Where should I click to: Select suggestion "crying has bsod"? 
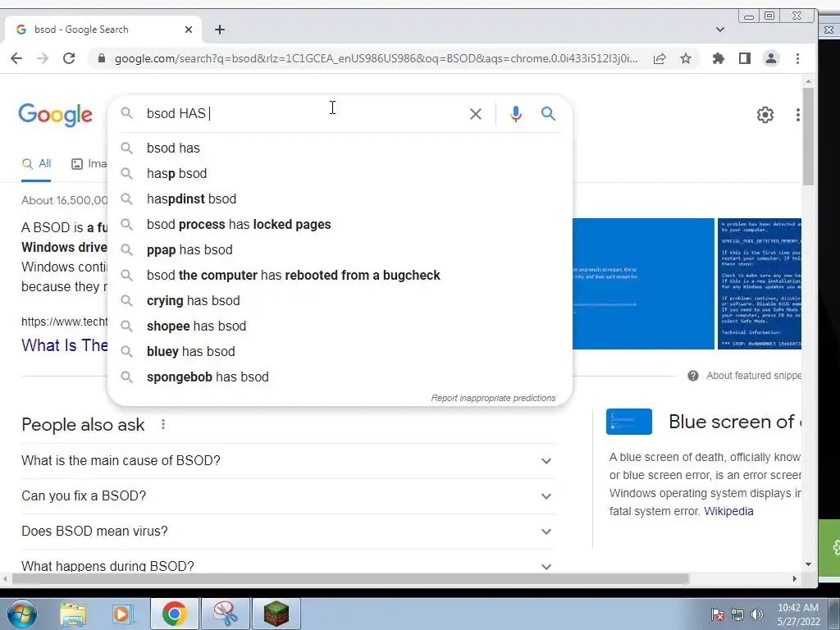(340, 300)
